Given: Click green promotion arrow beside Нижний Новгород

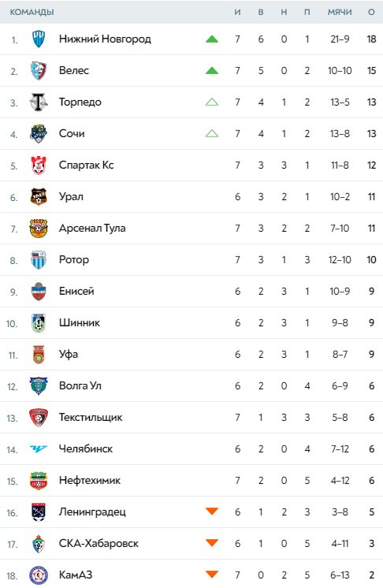Looking at the screenshot, I should click(x=212, y=39).
